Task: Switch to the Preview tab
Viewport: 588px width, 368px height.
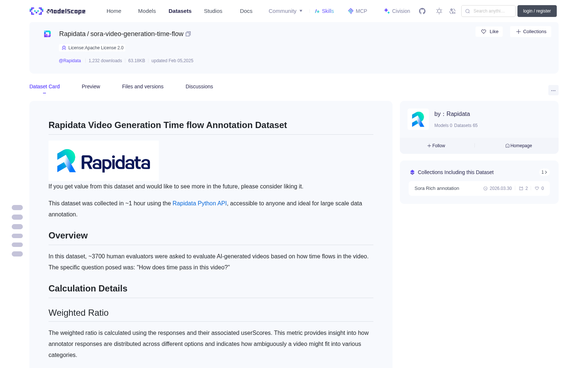Action: pyautogui.click(x=91, y=86)
